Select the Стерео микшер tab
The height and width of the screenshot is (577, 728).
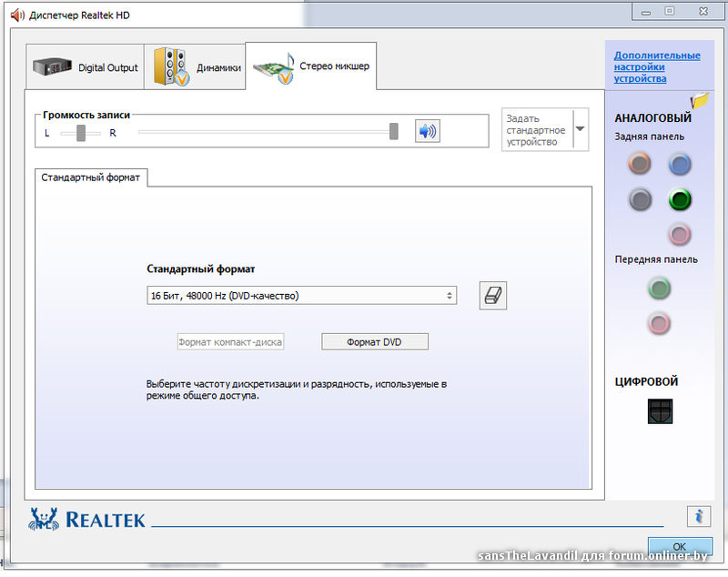310,66
